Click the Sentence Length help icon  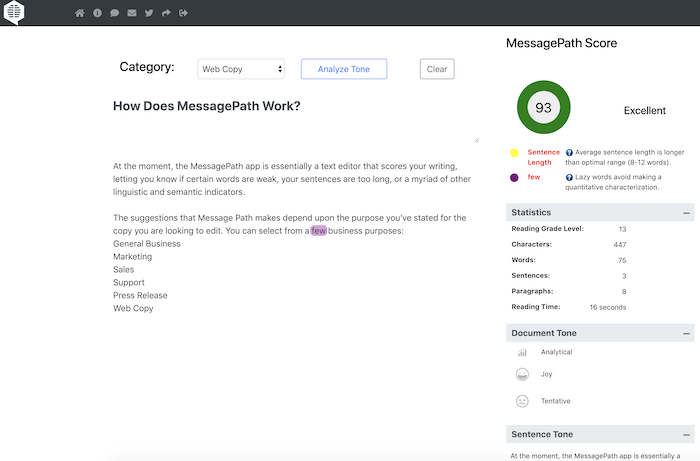pos(569,153)
